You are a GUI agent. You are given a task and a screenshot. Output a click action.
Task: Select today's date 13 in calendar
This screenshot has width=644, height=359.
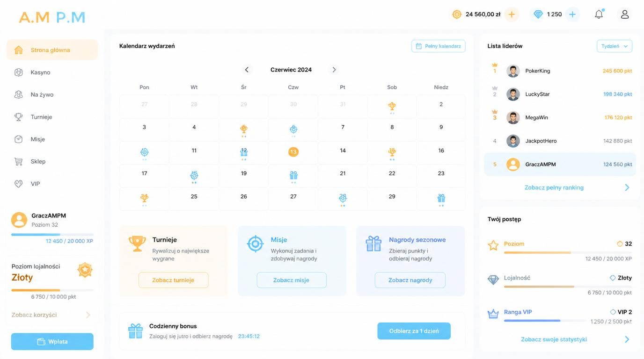point(293,152)
